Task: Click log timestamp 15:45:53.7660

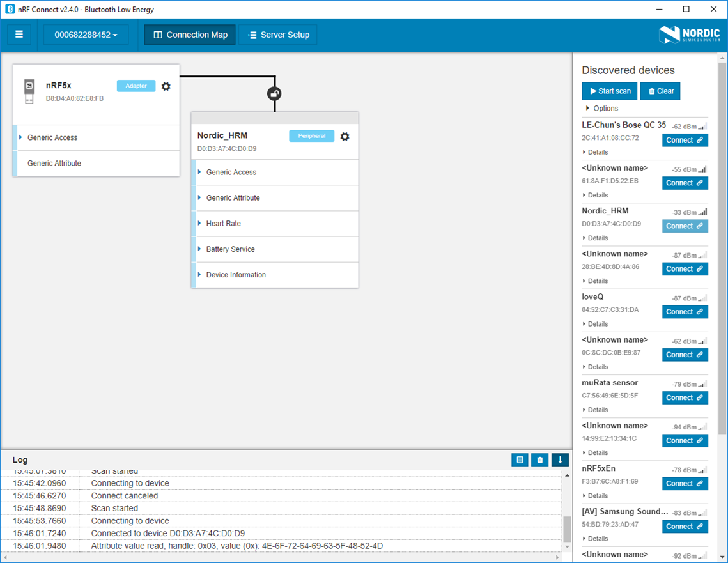Action: pos(40,521)
